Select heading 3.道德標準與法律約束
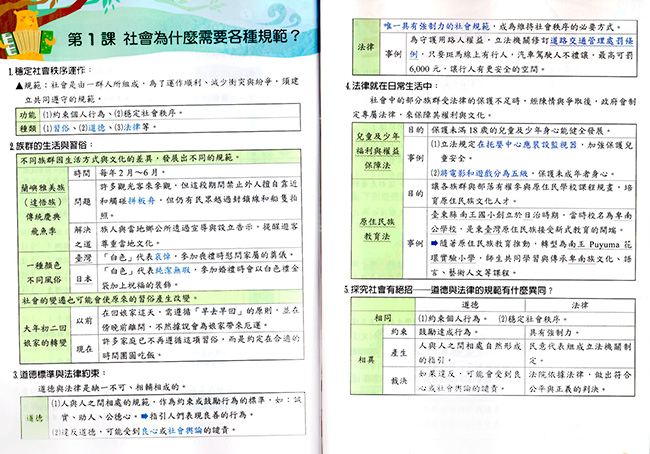Viewport: 650px width, 454px height. tap(58, 374)
